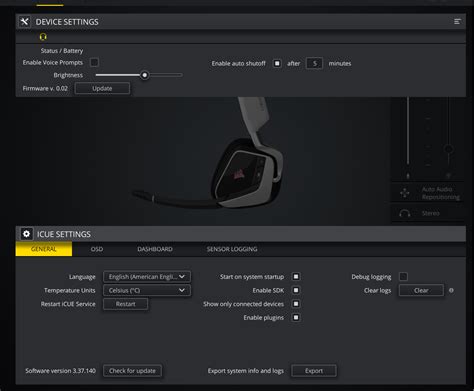Click the Firmware v. 0.02 text

[x=45, y=88]
